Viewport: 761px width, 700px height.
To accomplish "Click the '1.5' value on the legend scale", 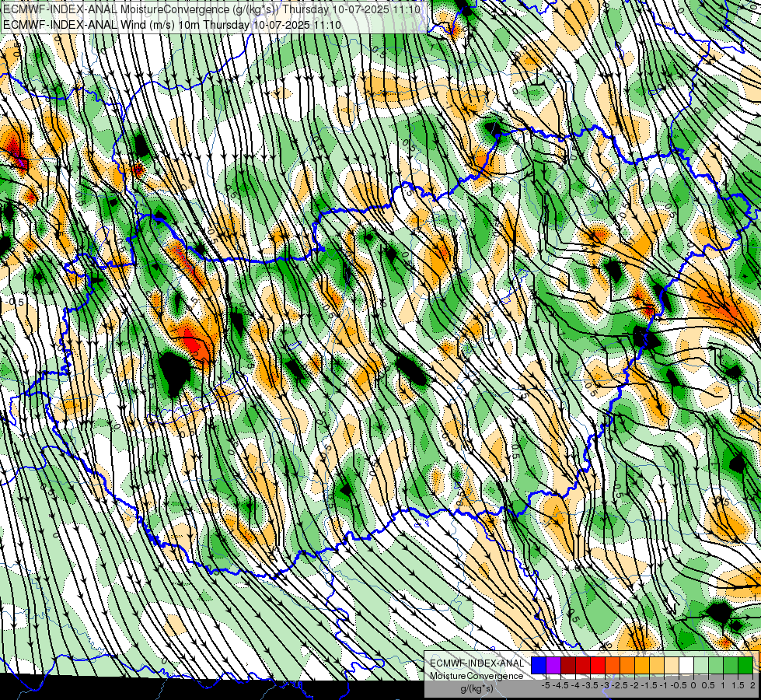I will click(737, 685).
